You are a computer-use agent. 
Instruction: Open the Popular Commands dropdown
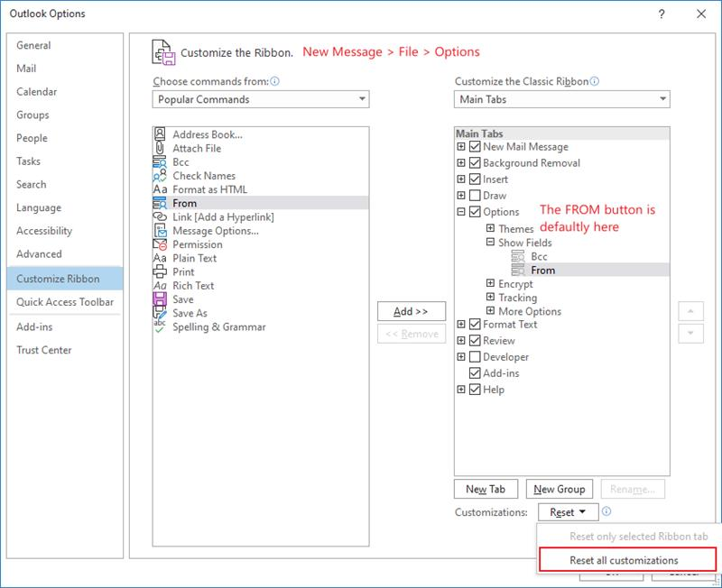[x=261, y=99]
